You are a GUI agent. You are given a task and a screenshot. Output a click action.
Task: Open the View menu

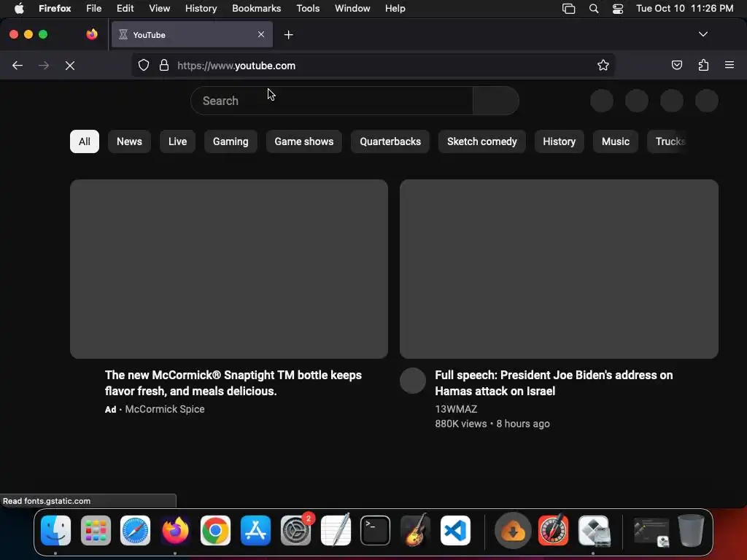(x=159, y=8)
